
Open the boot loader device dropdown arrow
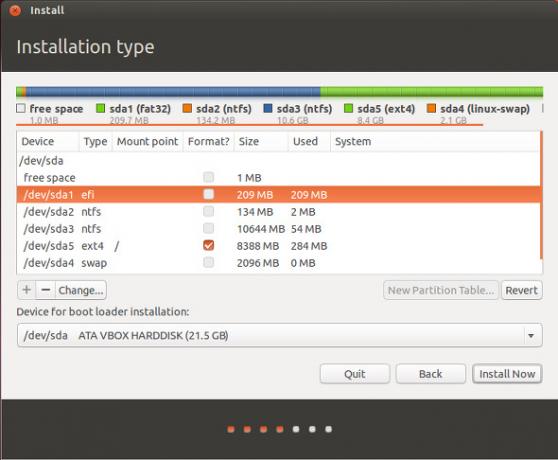tap(531, 335)
